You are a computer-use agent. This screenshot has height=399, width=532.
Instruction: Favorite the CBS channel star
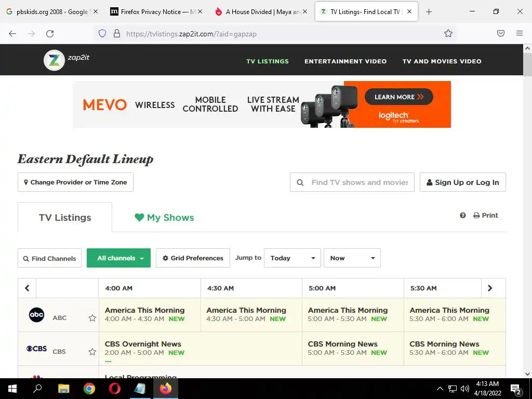pyautogui.click(x=92, y=352)
